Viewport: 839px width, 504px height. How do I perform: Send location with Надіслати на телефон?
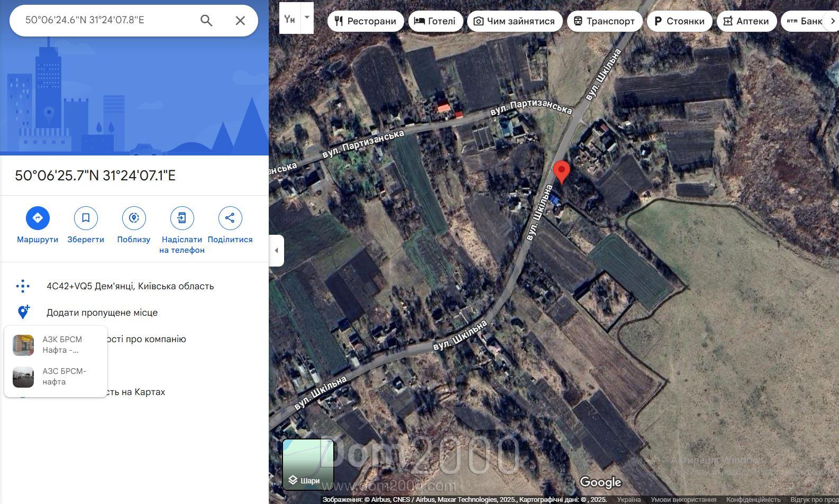[182, 218]
